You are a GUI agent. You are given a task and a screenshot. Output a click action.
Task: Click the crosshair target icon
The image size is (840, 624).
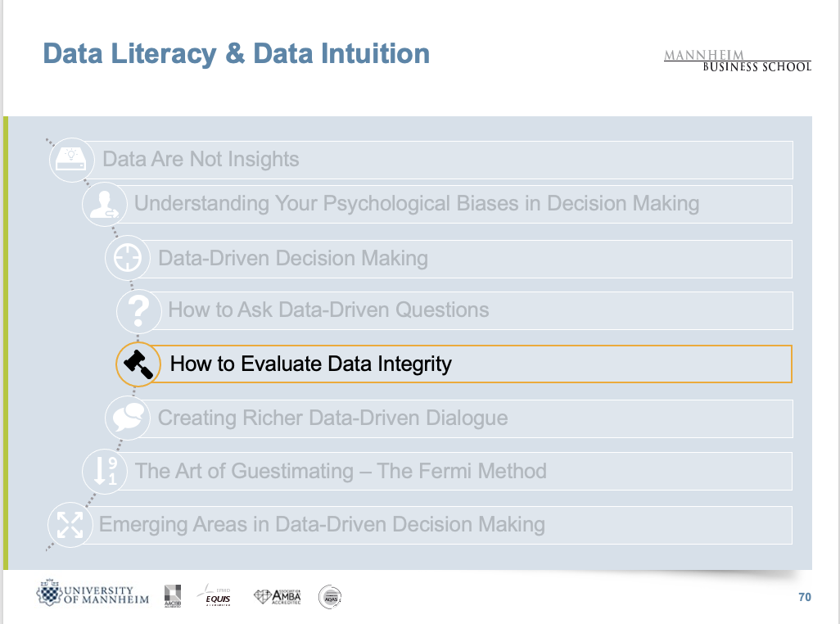127,258
